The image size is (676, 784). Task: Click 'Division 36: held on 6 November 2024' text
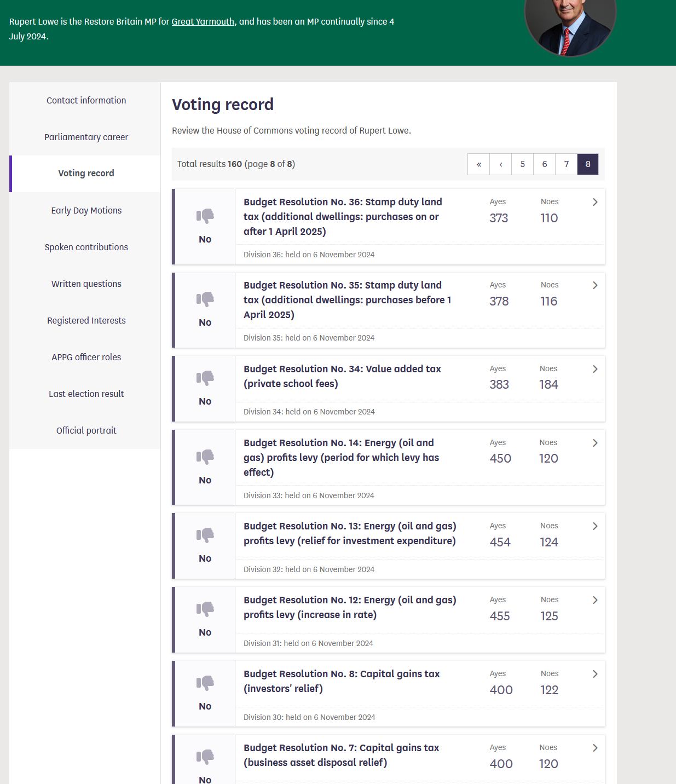pyautogui.click(x=309, y=255)
